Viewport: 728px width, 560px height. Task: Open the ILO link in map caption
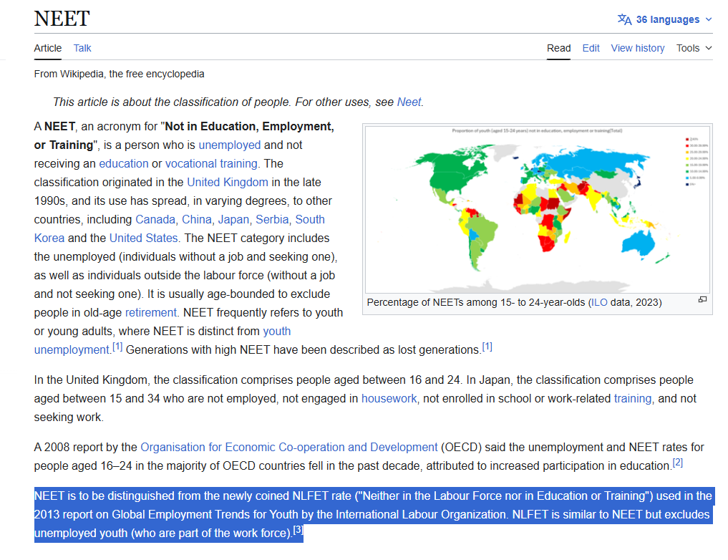point(599,303)
